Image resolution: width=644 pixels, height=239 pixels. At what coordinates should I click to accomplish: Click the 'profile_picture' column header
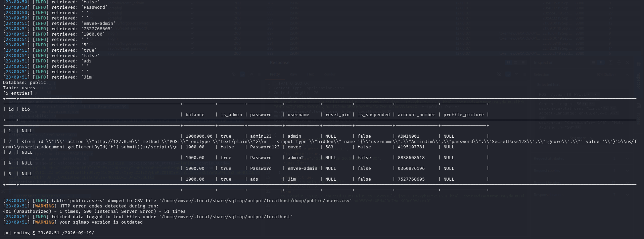pos(464,115)
